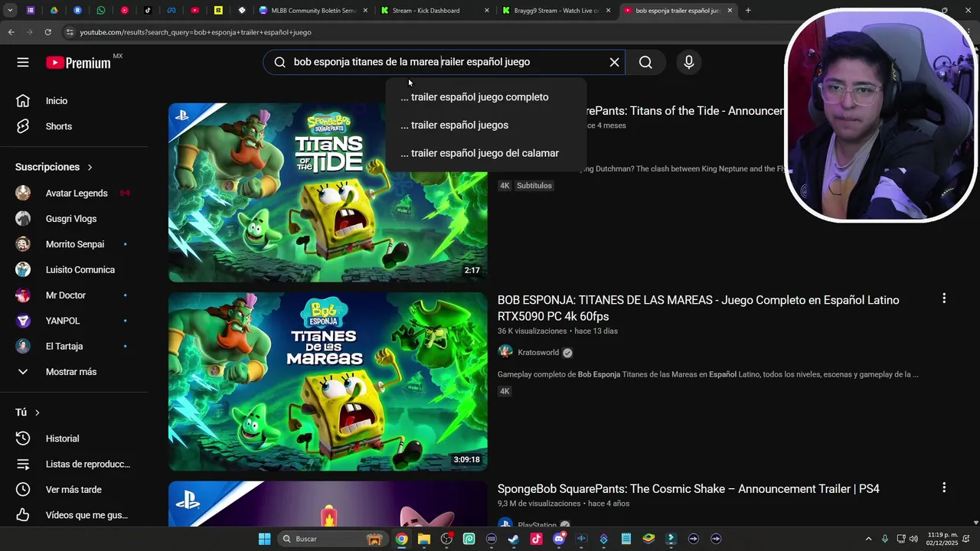Clear the search box with the X
This screenshot has height=551, width=980.
[x=614, y=62]
